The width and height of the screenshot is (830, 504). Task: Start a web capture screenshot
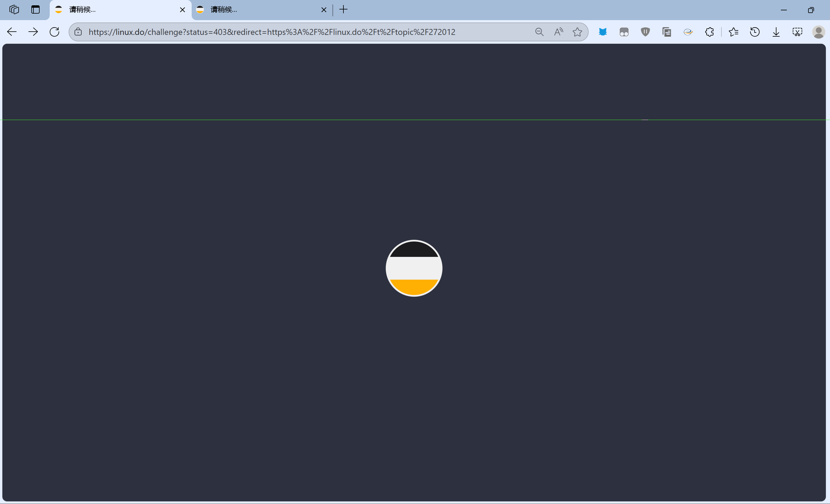pyautogui.click(x=797, y=32)
